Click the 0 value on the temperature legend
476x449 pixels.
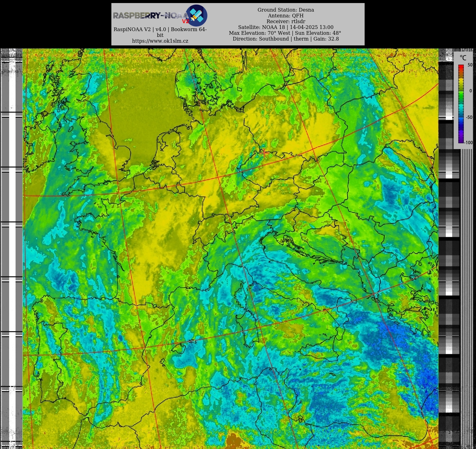471,91
